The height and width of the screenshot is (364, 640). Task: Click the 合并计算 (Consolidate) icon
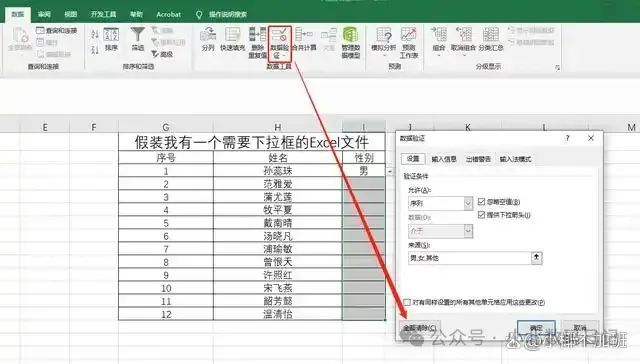pyautogui.click(x=304, y=39)
